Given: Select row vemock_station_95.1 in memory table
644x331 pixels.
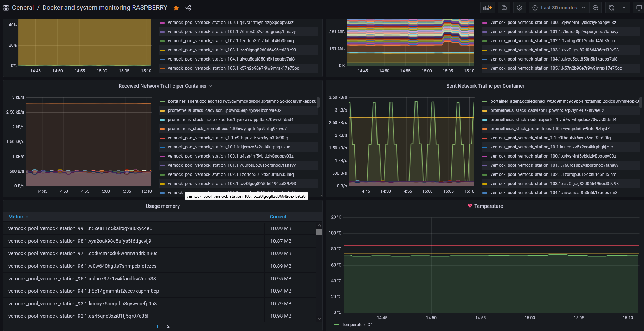Looking at the screenshot, I should pyautogui.click(x=160, y=279).
